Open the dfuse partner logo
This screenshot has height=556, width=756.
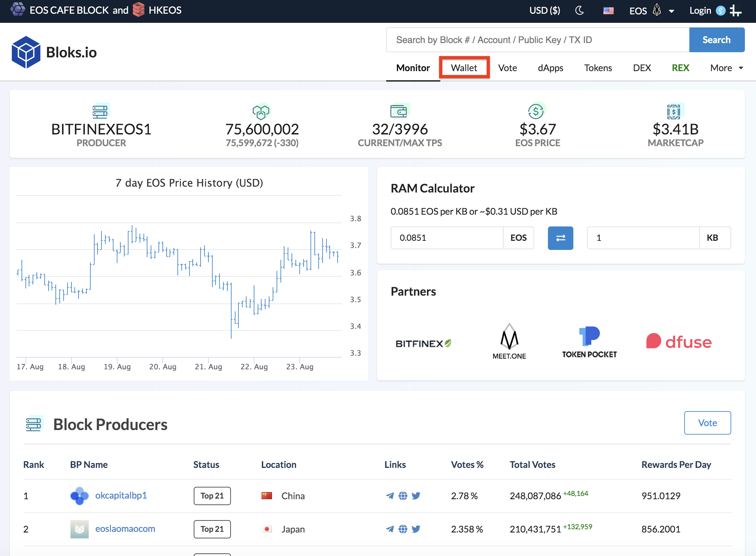(679, 341)
